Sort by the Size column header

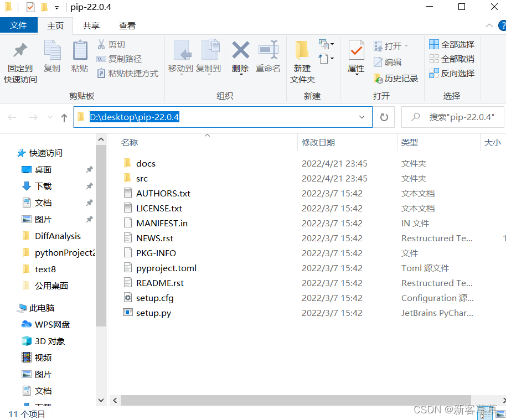(493, 142)
